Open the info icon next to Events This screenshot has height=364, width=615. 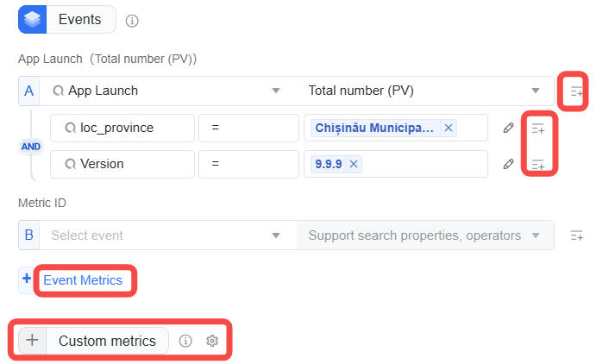[132, 21]
